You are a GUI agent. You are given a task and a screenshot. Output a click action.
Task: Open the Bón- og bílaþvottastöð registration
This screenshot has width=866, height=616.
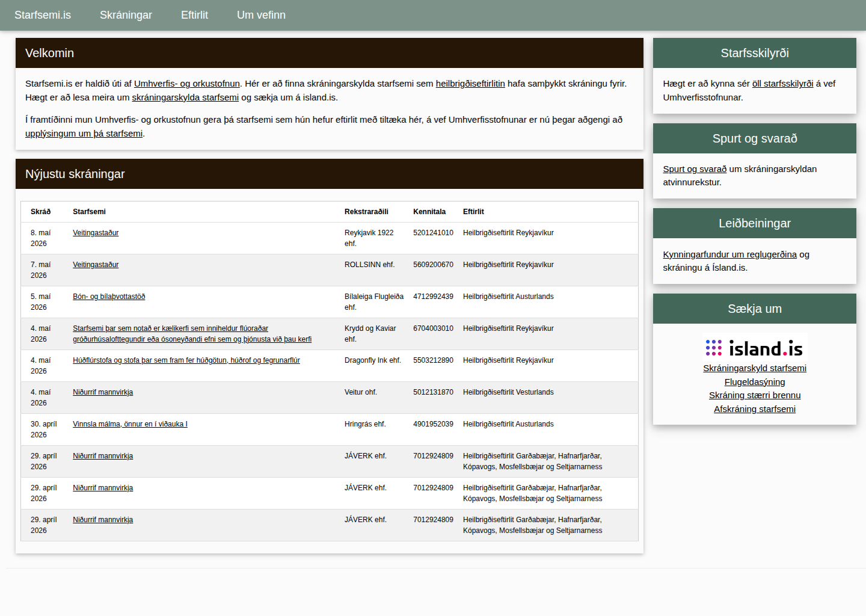(109, 297)
